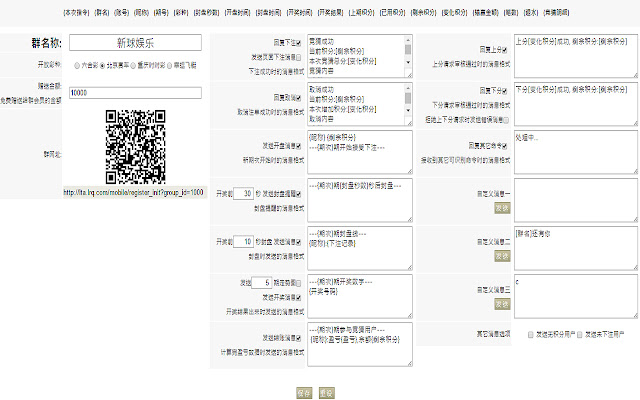Click the 发送开盘消息 message textarea

(360, 152)
